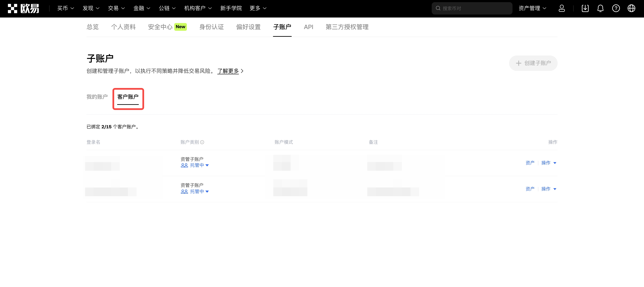This screenshot has width=644, height=287.
Task: Click the download app icon
Action: (x=585, y=9)
